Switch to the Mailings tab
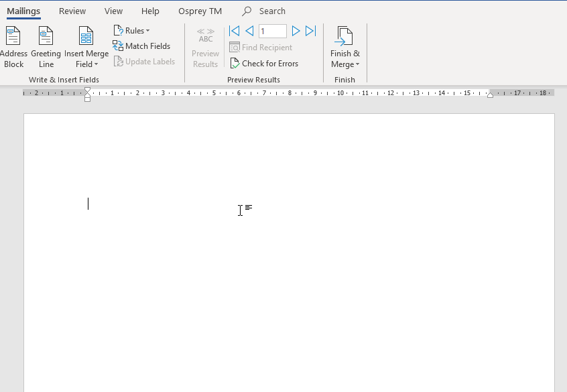The width and height of the screenshot is (567, 392). pos(23,11)
